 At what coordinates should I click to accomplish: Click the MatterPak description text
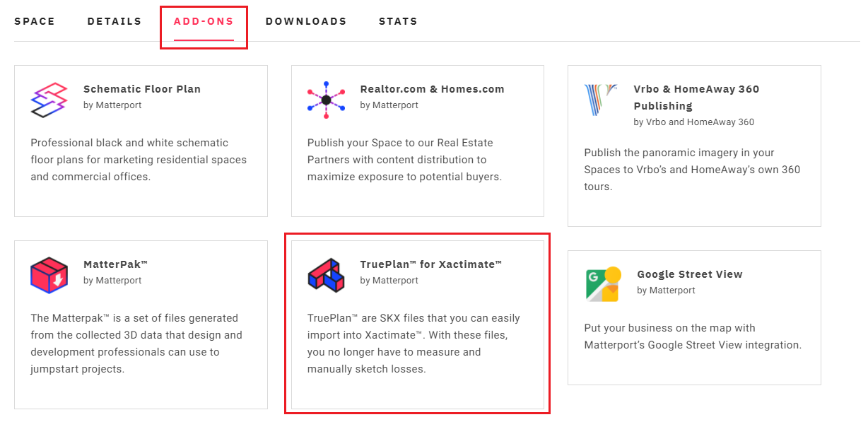[x=135, y=344]
